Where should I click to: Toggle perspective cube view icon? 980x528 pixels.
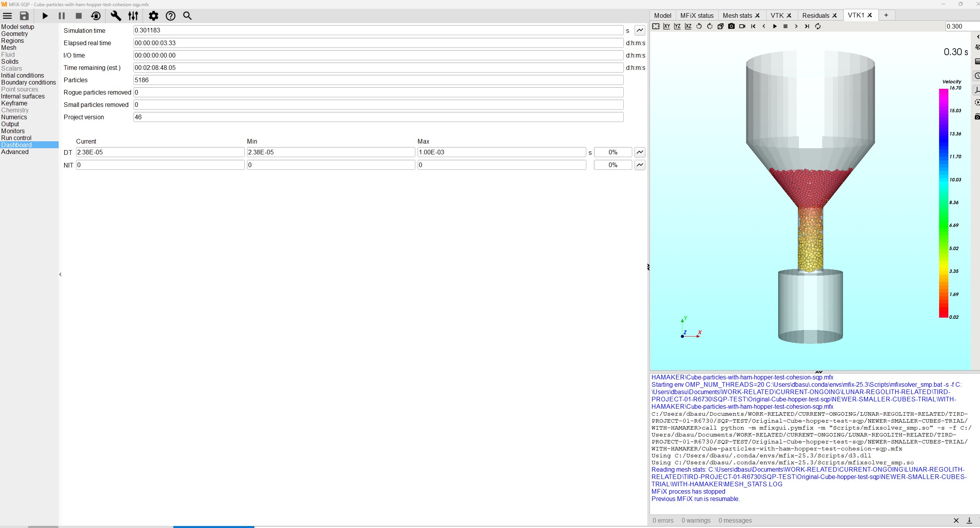(721, 26)
